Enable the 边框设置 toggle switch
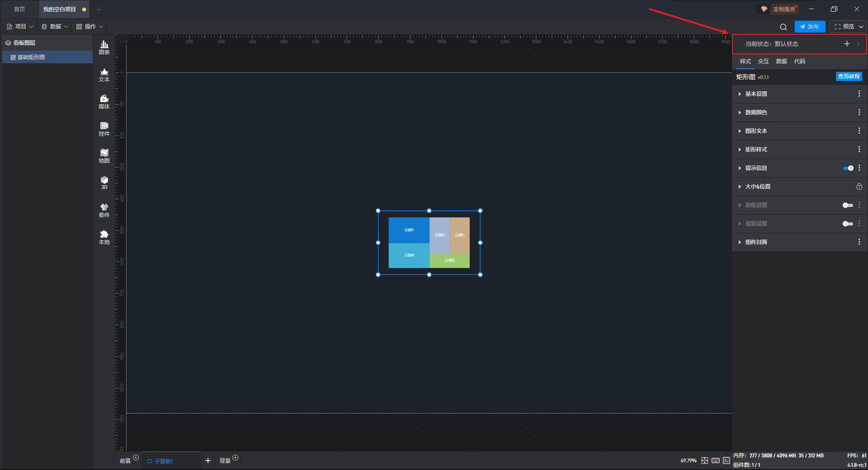Image resolution: width=868 pixels, height=470 pixels. [x=848, y=205]
